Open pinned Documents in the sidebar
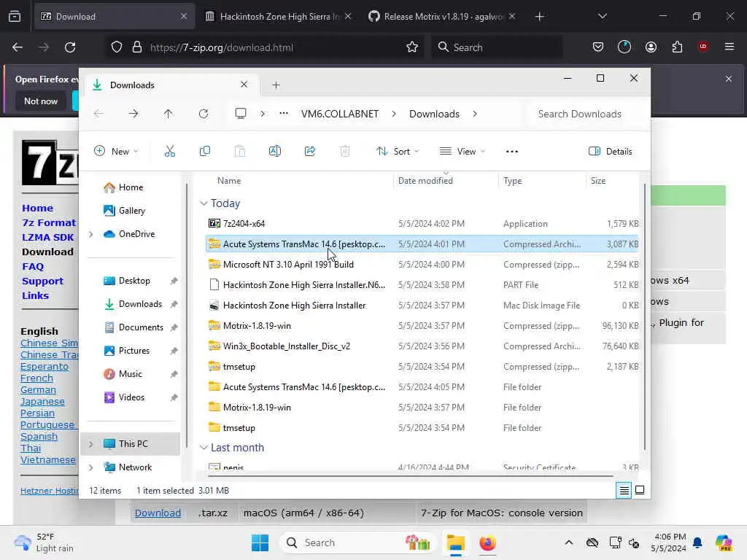This screenshot has height=560, width=747. [134, 327]
